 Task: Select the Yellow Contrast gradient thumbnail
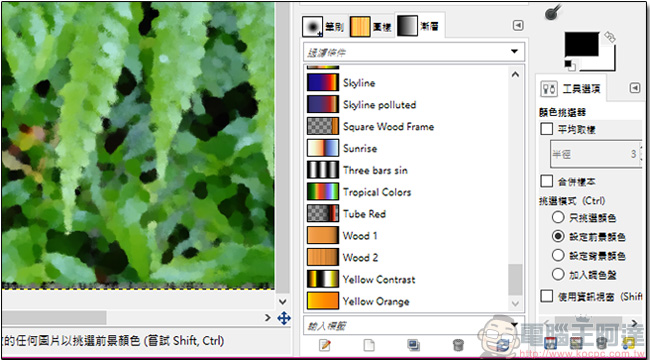click(323, 279)
